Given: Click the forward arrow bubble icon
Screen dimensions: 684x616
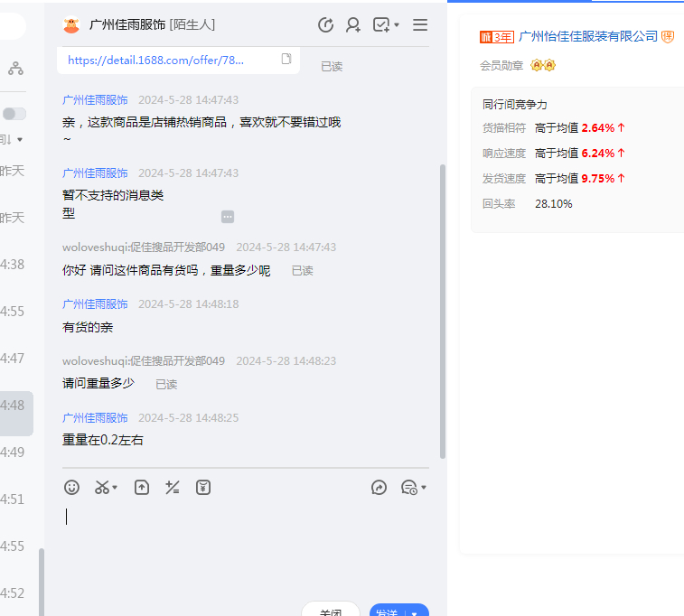Looking at the screenshot, I should pyautogui.click(x=379, y=488).
